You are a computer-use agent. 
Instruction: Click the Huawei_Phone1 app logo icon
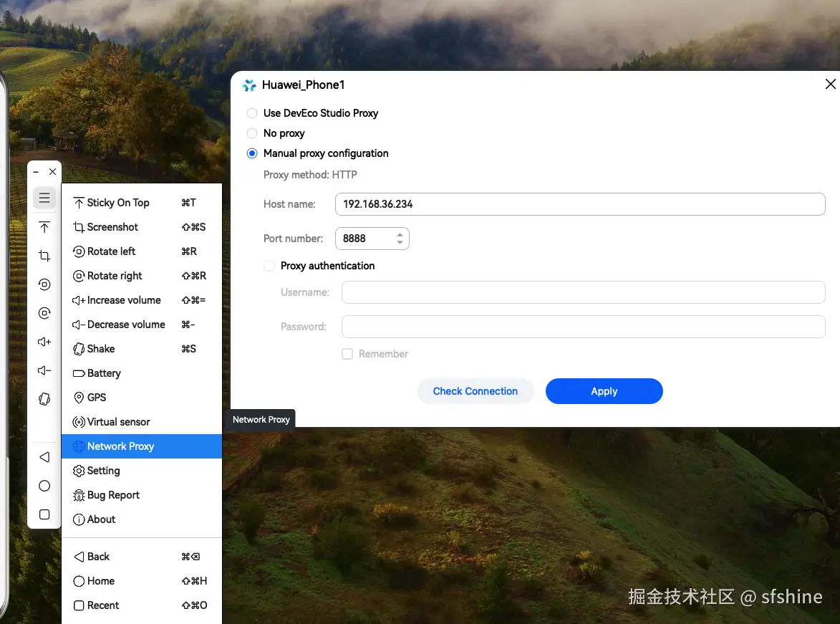click(x=249, y=85)
